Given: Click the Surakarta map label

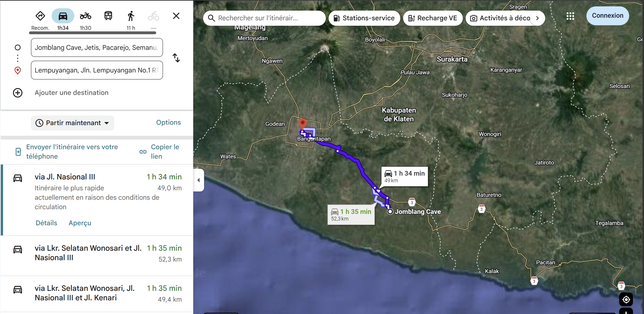Looking at the screenshot, I should [452, 59].
